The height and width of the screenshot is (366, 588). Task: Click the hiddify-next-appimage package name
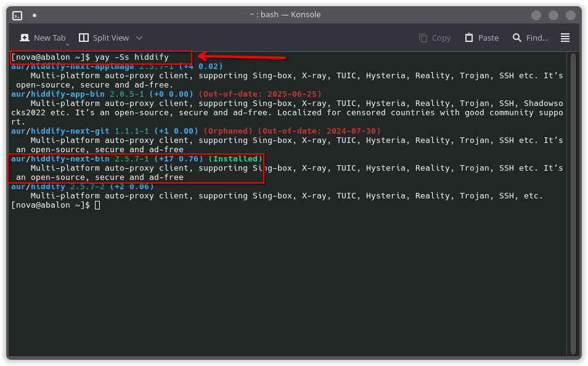pos(83,67)
